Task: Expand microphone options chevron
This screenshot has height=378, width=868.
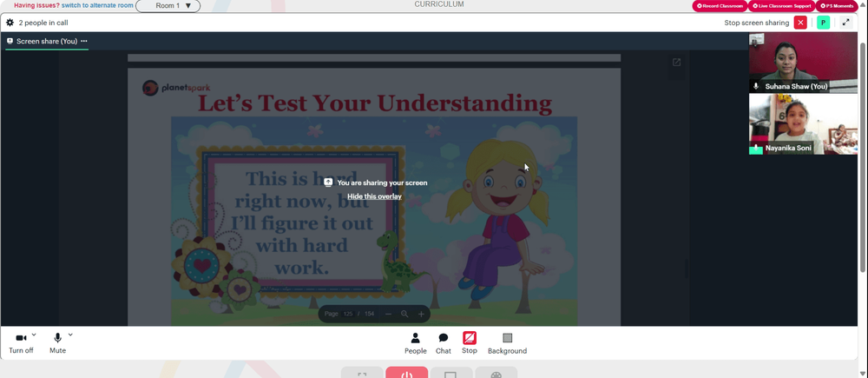Action: [70, 335]
